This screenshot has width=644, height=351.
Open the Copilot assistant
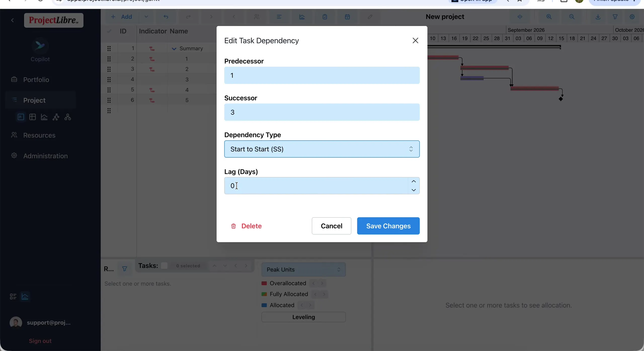pyautogui.click(x=40, y=50)
